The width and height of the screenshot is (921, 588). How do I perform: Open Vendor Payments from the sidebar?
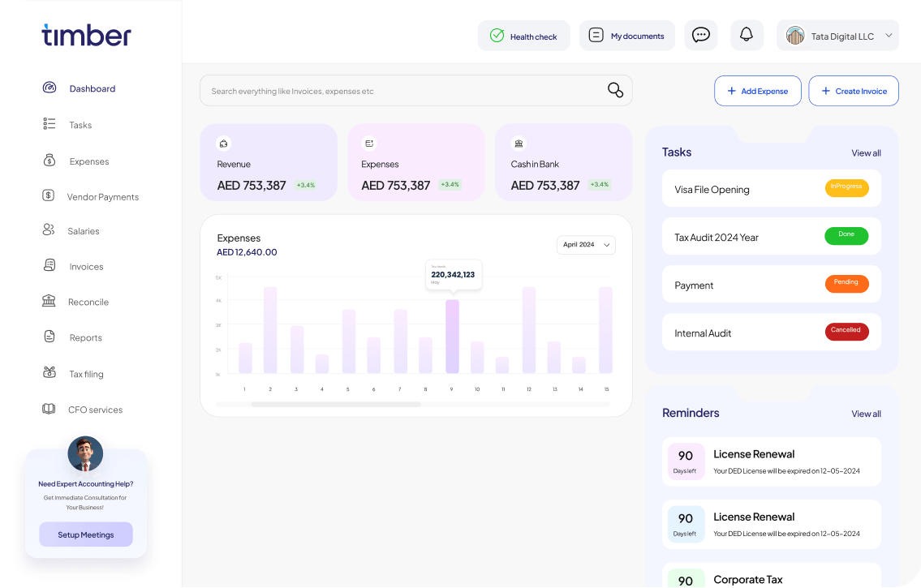click(49, 196)
